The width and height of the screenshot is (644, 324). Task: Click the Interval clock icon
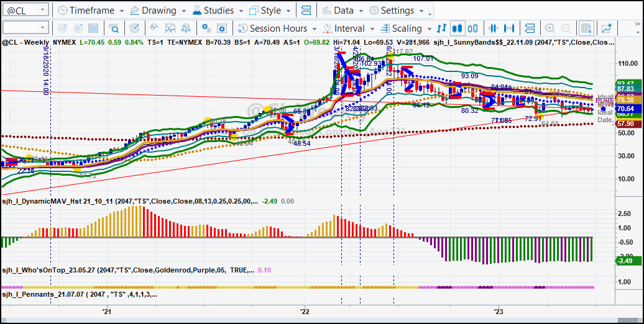tap(328, 29)
